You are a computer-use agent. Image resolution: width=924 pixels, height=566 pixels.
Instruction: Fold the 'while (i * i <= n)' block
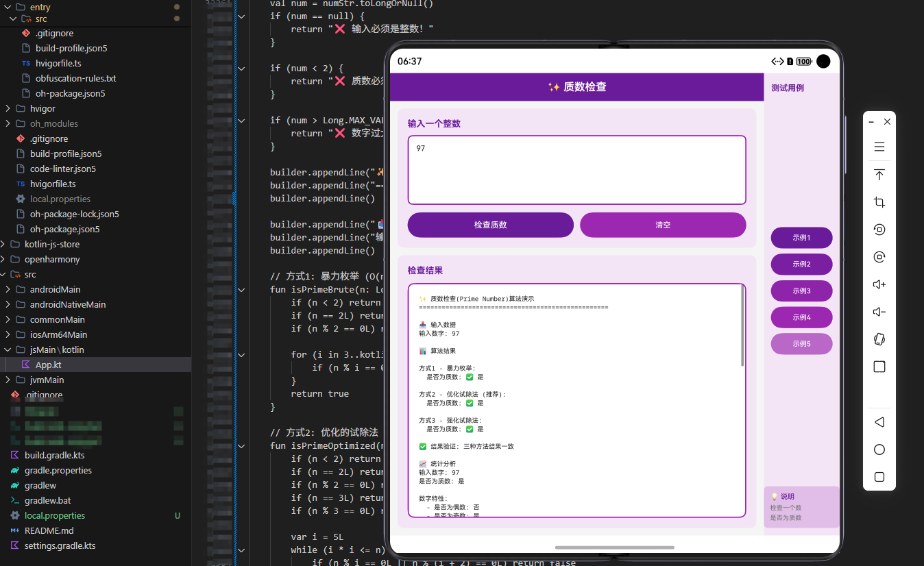241,550
